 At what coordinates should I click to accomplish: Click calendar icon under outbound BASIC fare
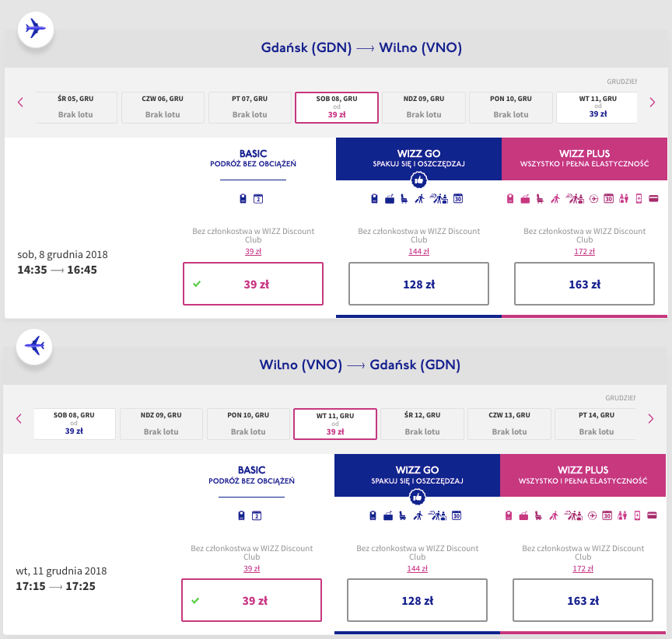click(x=259, y=199)
